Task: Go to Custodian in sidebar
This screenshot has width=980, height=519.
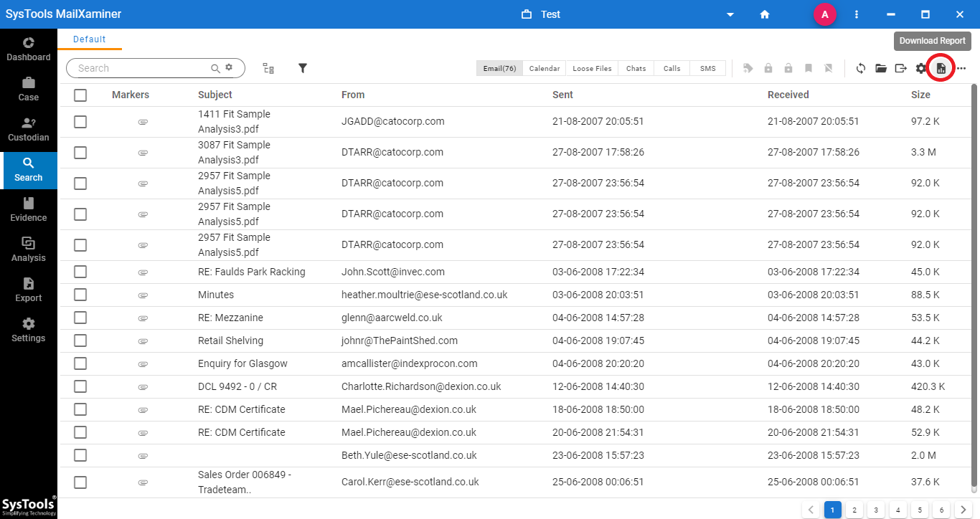Action: [29, 129]
